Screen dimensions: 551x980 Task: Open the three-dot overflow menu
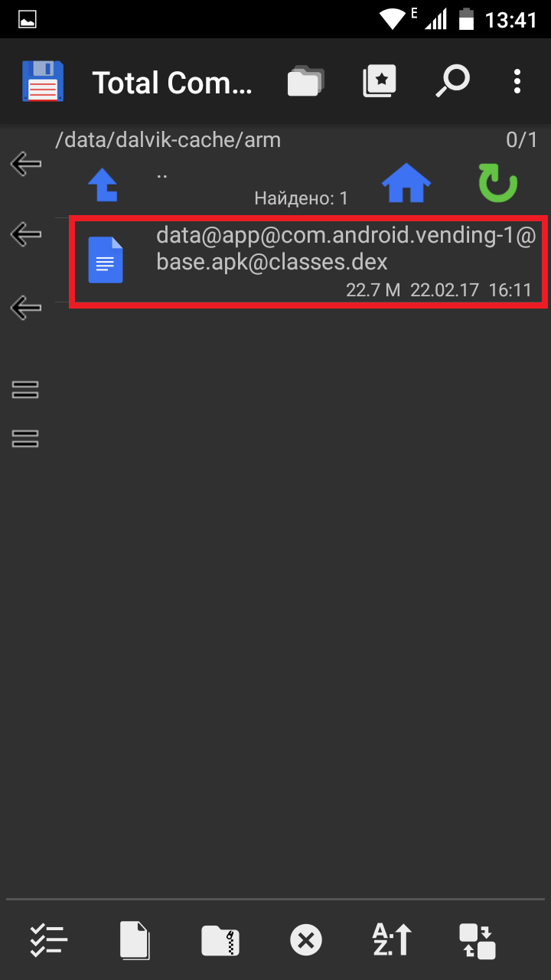(x=517, y=81)
